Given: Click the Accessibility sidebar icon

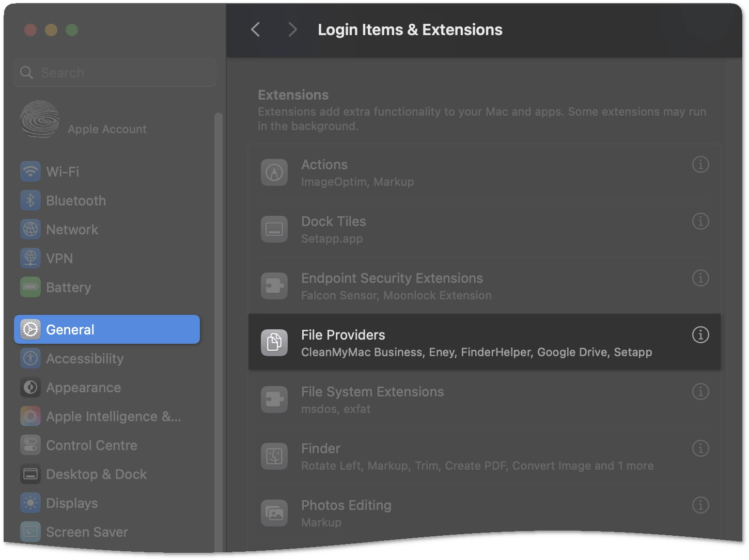Looking at the screenshot, I should (x=30, y=358).
